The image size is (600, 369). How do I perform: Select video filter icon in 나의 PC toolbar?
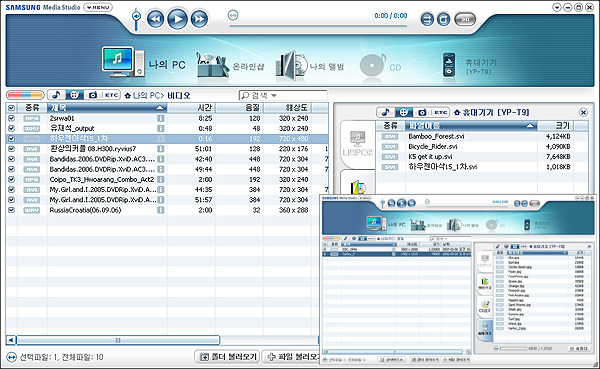pyautogui.click(x=75, y=95)
